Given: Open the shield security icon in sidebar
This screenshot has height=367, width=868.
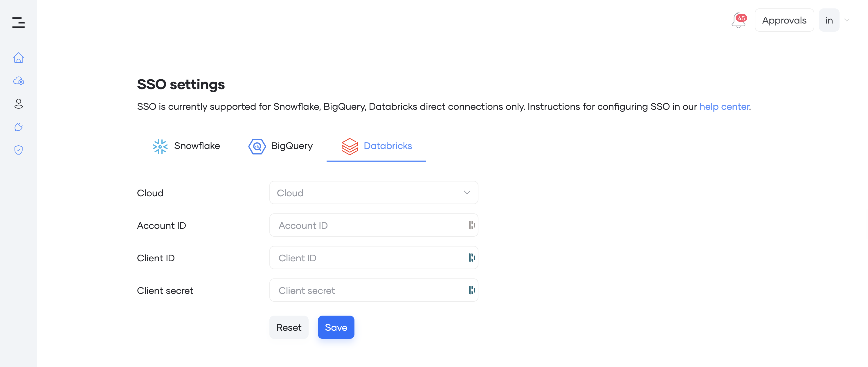Looking at the screenshot, I should pyautogui.click(x=19, y=150).
